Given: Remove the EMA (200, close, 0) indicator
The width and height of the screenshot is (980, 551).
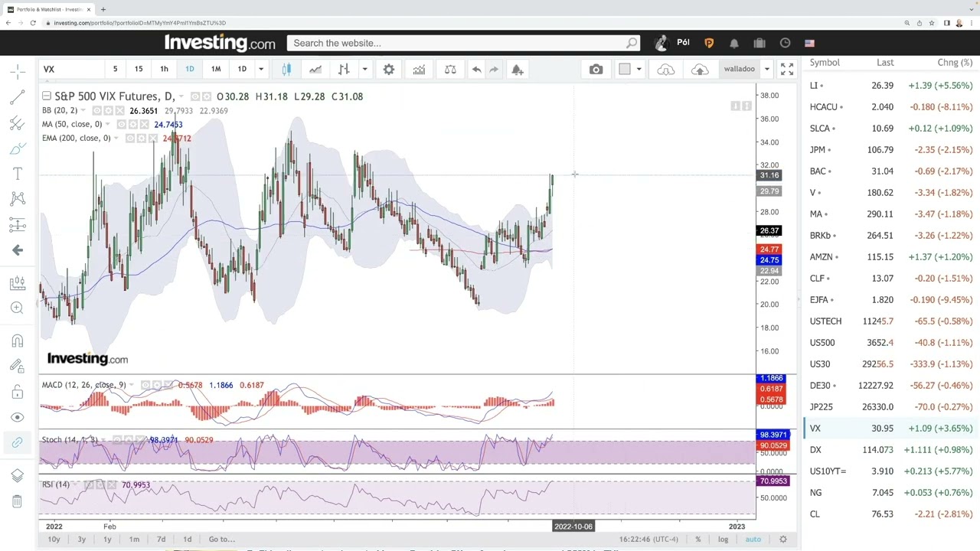Looking at the screenshot, I should pos(153,138).
